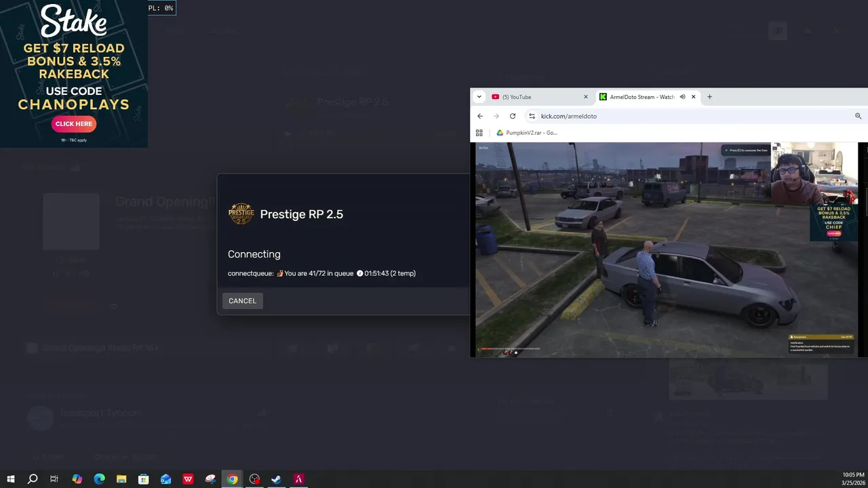The width and height of the screenshot is (868, 488).
Task: Open Windows Search from taskbar
Action: pyautogui.click(x=33, y=479)
